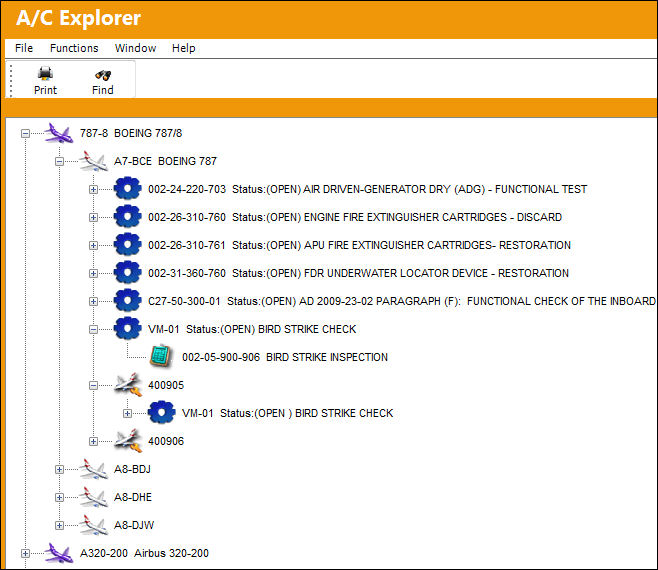Viewport: 658px width, 570px height.
Task: Click gear icon for task 002-24-220-703
Action: [128, 189]
